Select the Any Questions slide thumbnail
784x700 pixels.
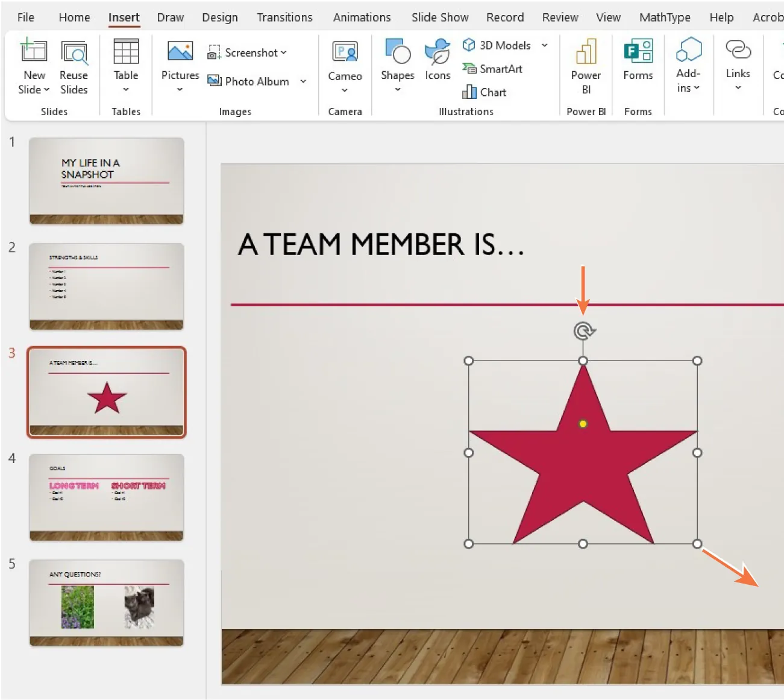[x=106, y=603]
